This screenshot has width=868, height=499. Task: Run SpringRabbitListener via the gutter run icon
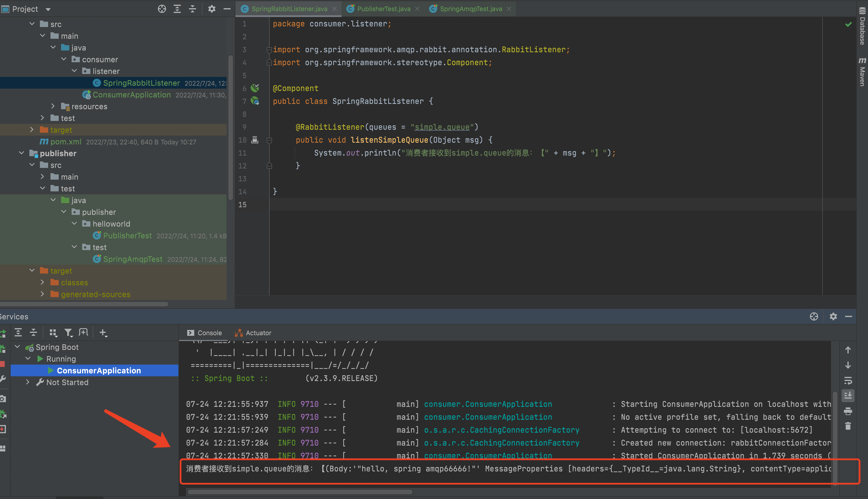click(x=255, y=101)
